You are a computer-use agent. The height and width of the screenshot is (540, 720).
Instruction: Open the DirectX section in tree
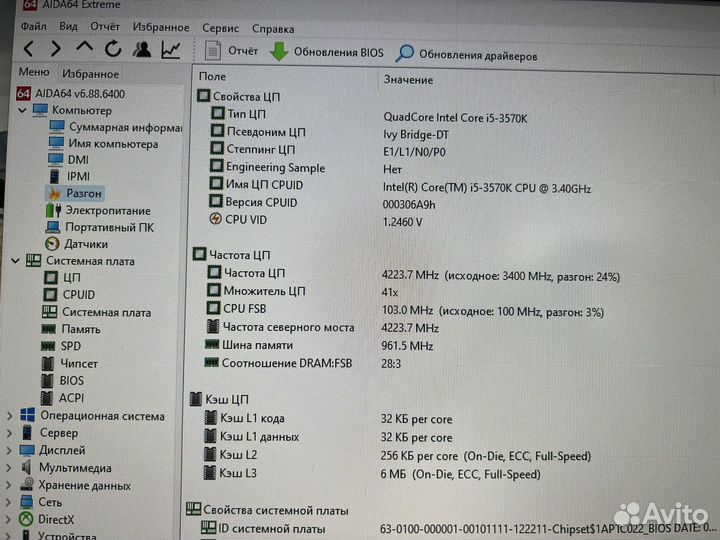click(56, 519)
